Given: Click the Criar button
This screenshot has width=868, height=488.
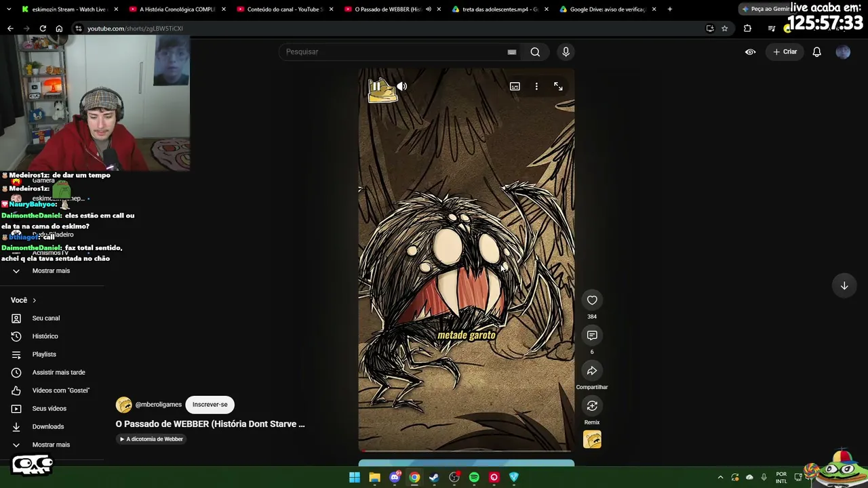Looking at the screenshot, I should click(x=785, y=52).
